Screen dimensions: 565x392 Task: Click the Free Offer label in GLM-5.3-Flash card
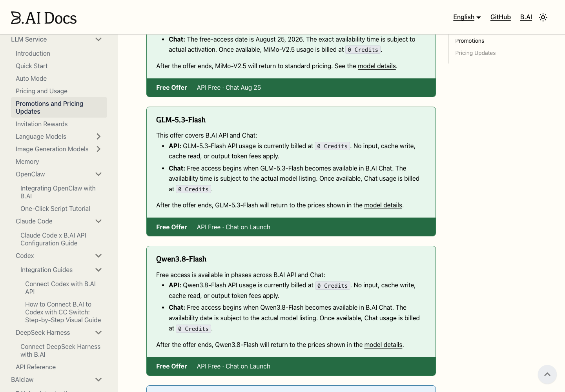pos(171,227)
